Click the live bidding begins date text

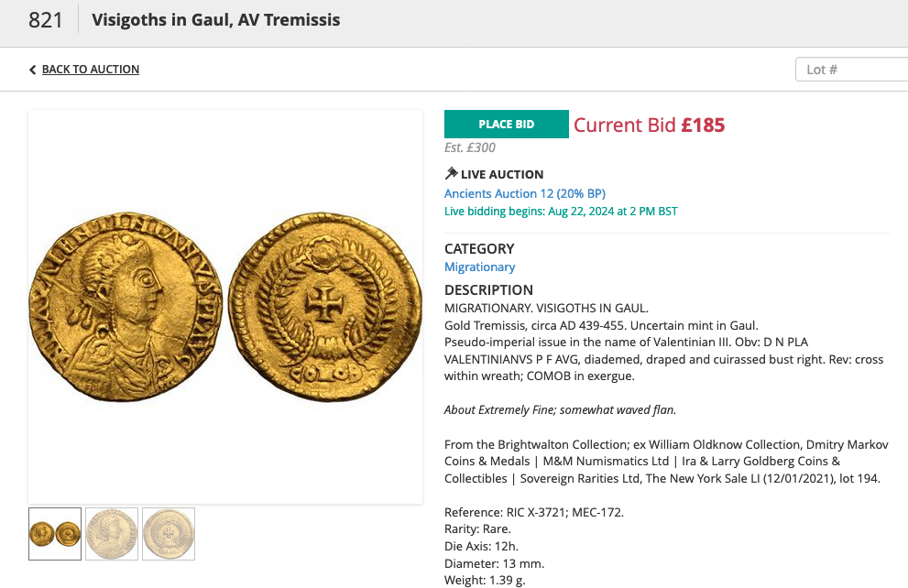(x=561, y=212)
